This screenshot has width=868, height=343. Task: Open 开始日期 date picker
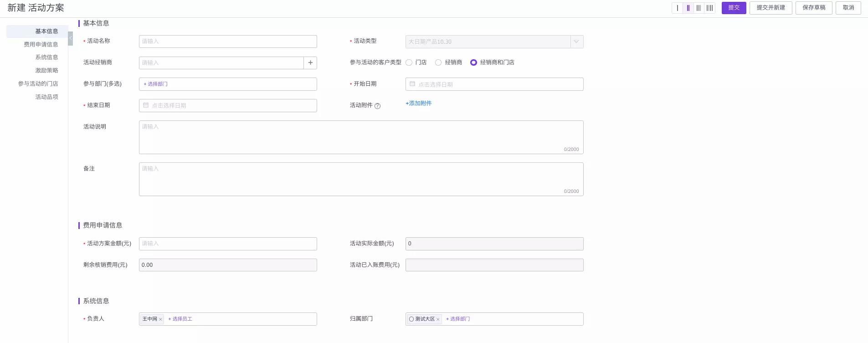click(494, 84)
